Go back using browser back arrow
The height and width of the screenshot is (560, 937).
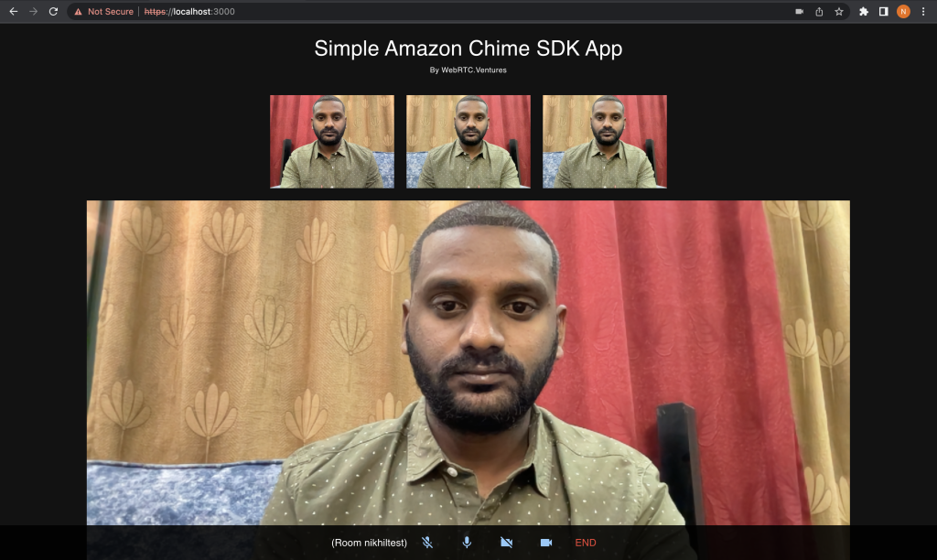(x=13, y=11)
